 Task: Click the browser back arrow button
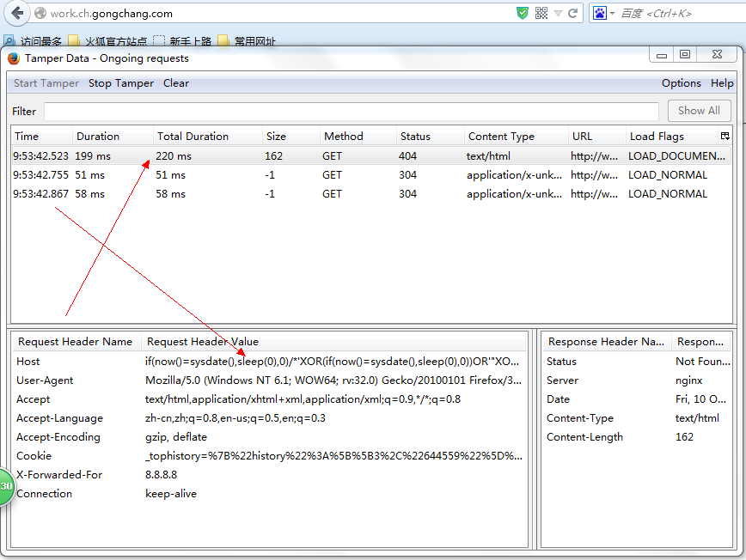(17, 13)
